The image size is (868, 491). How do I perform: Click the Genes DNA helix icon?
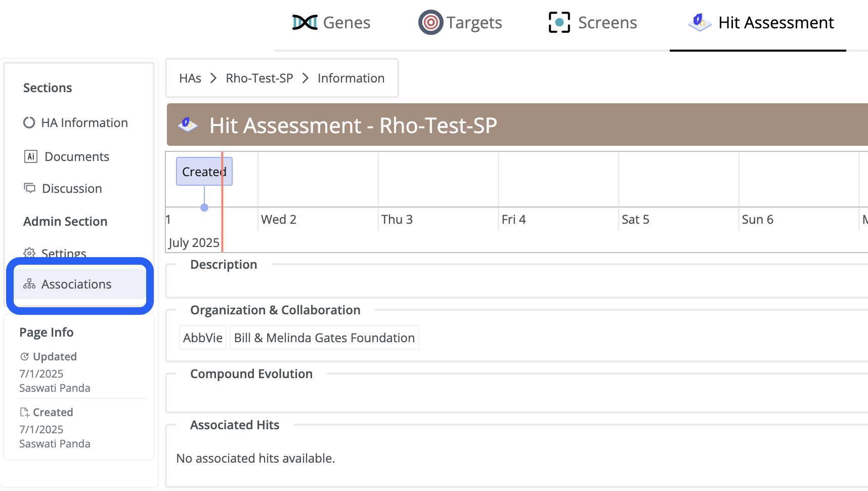click(305, 22)
